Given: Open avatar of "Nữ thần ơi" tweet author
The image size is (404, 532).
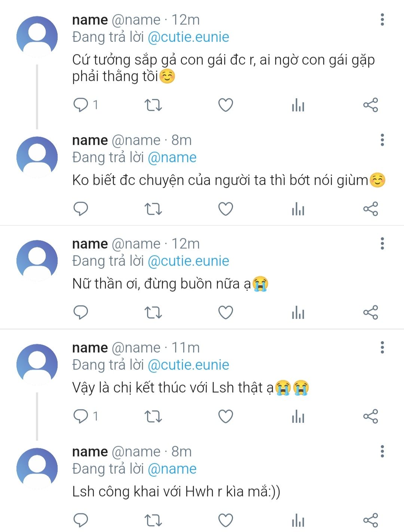Looking at the screenshot, I should [37, 261].
